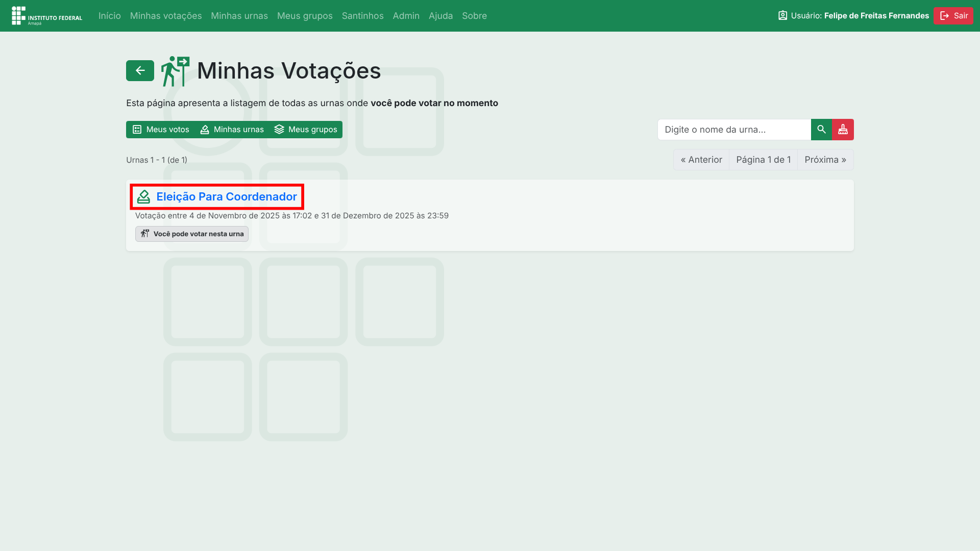Screen dimensions: 980x551
Task: Click the red clear-search broom icon
Action: 843,130
